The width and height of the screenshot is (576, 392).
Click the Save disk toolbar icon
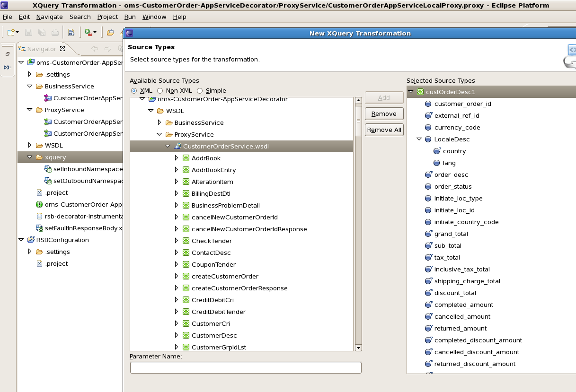(x=28, y=33)
